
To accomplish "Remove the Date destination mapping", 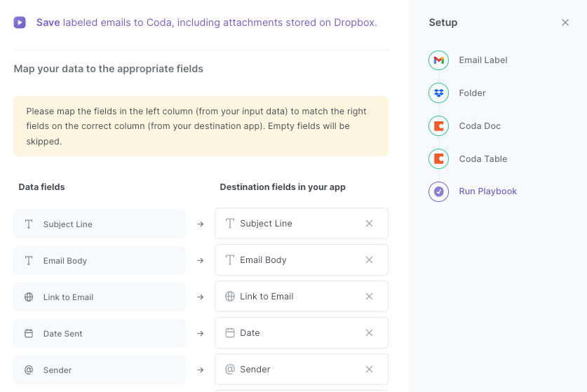I will (x=369, y=333).
